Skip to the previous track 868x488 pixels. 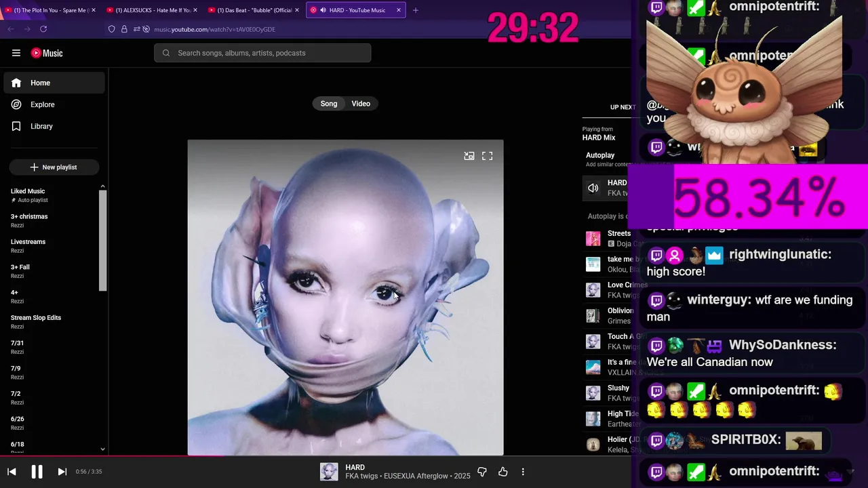click(x=12, y=472)
